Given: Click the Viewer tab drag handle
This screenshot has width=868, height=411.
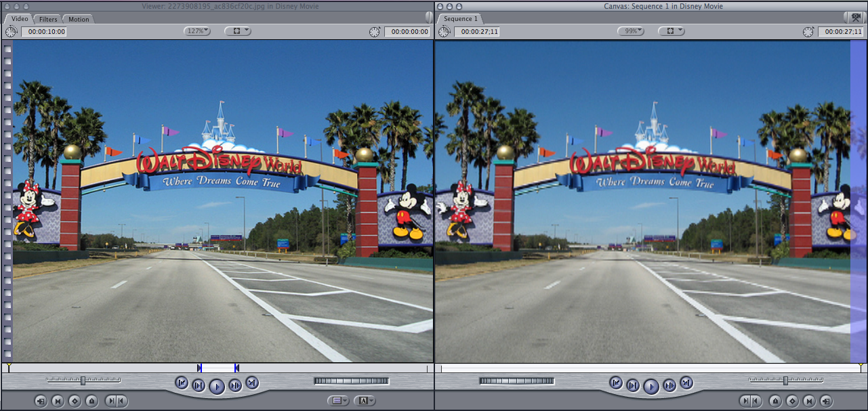Looking at the screenshot, I should [429, 16].
